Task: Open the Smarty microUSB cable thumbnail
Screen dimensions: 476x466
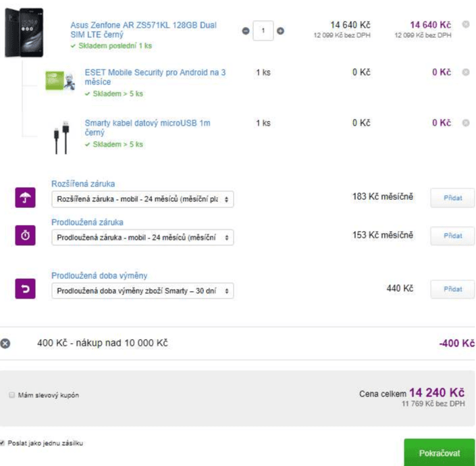Action: click(x=61, y=137)
